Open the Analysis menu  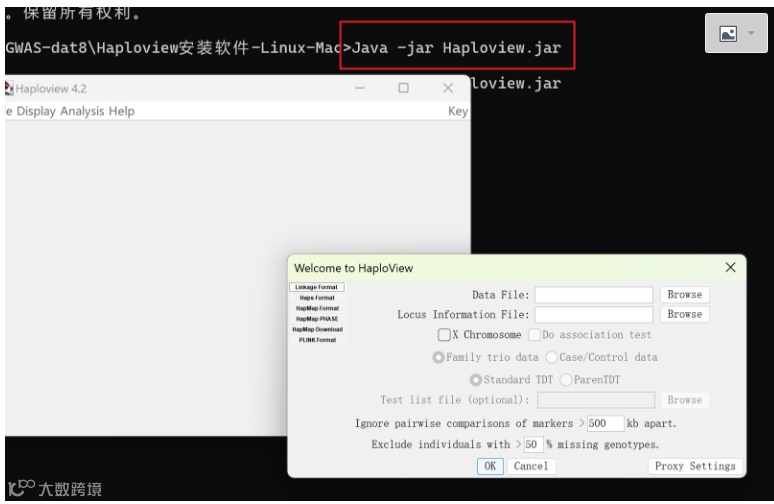point(82,111)
